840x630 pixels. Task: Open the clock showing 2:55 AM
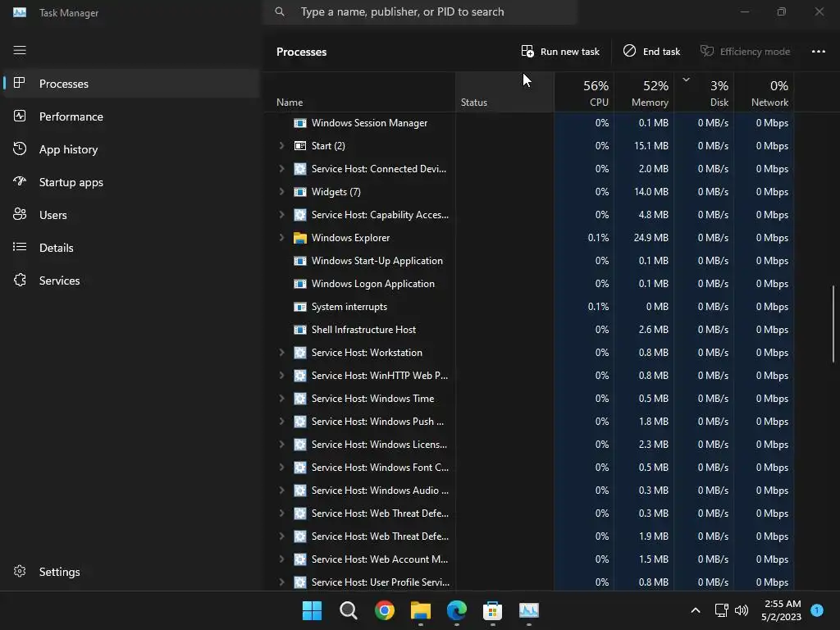(x=782, y=610)
